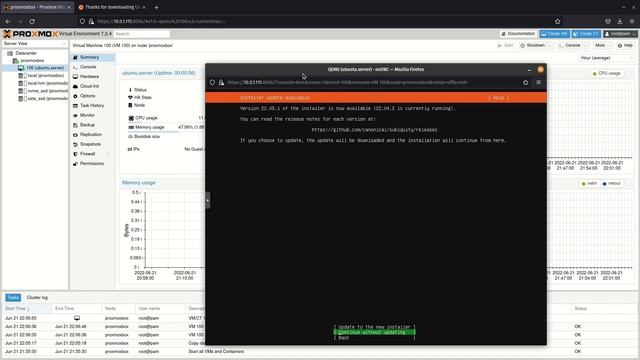Image resolution: width=640 pixels, height=360 pixels.
Task: Click the Hardware monitor icon
Action: click(x=75, y=77)
